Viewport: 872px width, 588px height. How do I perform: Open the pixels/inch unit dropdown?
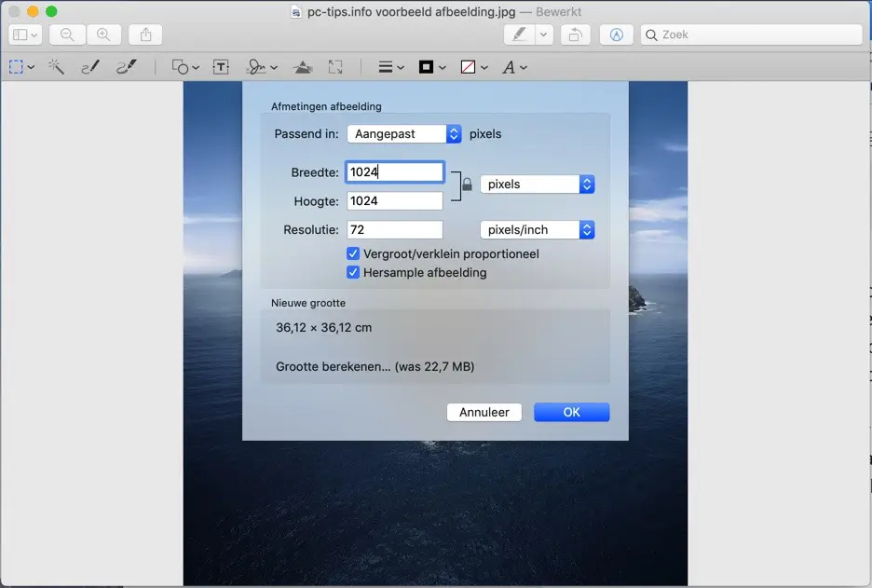538,230
